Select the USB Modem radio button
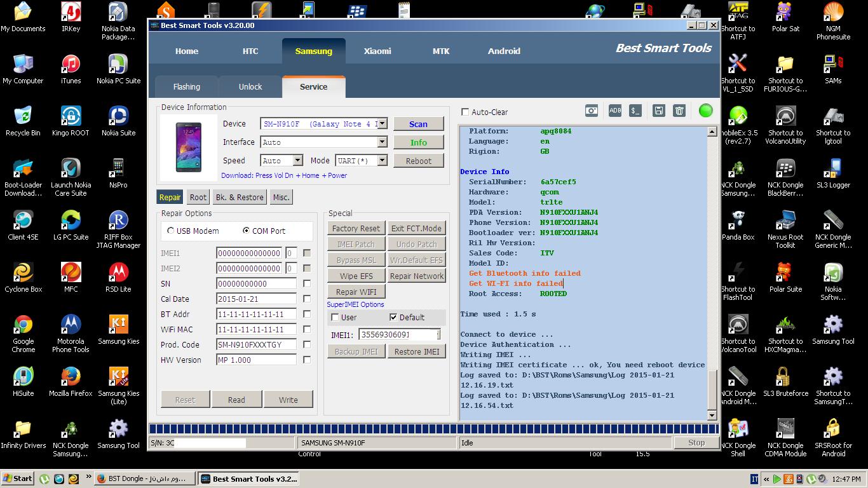Screen dimensions: 868x488 170,231
